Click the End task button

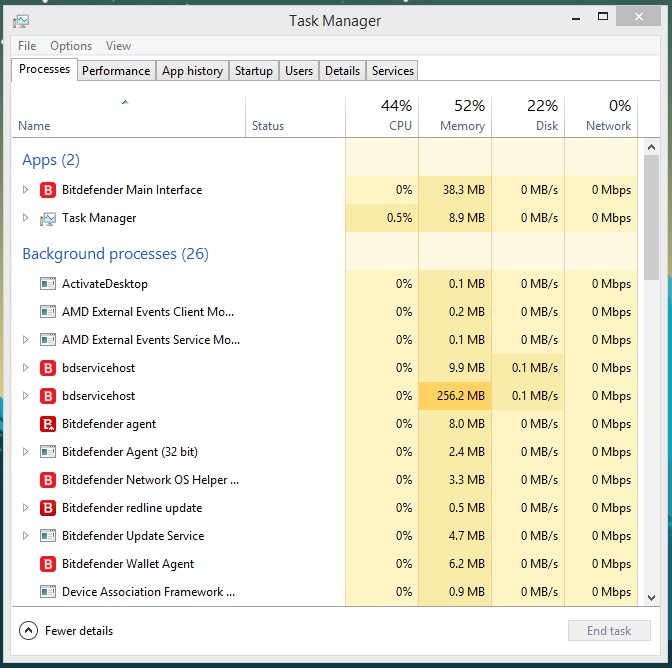tap(609, 631)
